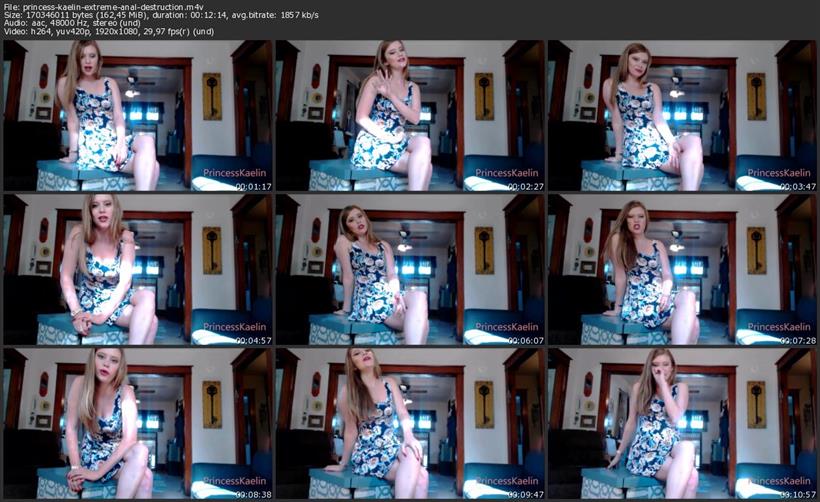
Task: Select the thumbnail frame at 00:08:38
Action: tap(138, 423)
